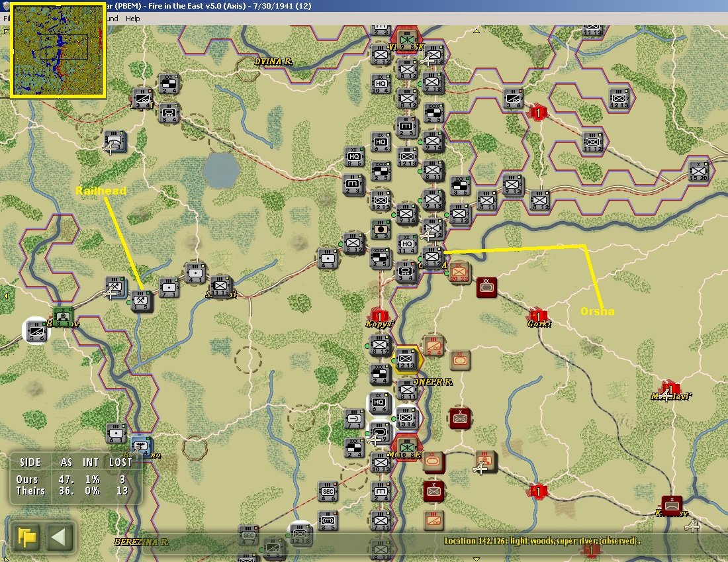Select the infantry unit 7 11
The width and height of the screenshot is (728, 562).
pos(381,521)
